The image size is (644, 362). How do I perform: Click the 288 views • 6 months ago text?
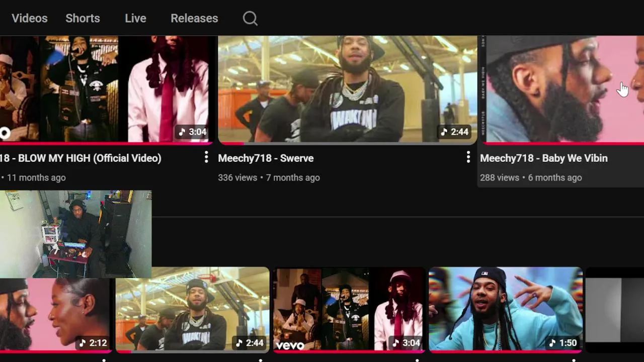pyautogui.click(x=531, y=177)
